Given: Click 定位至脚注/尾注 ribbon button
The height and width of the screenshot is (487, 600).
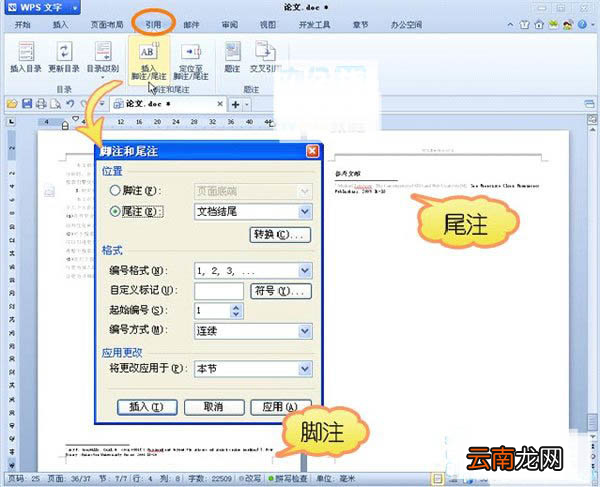Looking at the screenshot, I should coord(191,61).
